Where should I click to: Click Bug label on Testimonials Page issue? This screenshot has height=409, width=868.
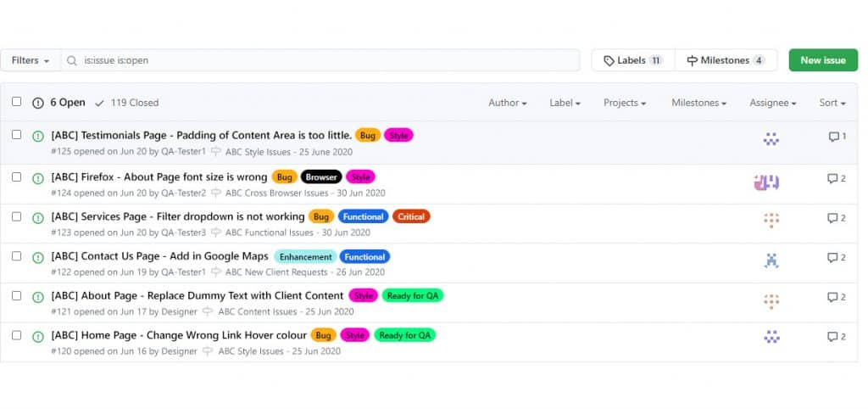tap(368, 135)
